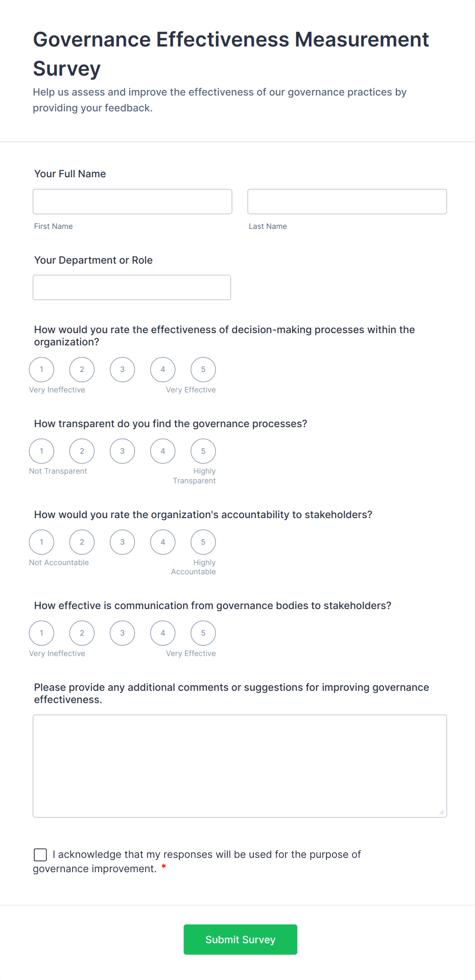Select 4 for governance transparency
This screenshot has height=980, width=475.
click(x=163, y=451)
